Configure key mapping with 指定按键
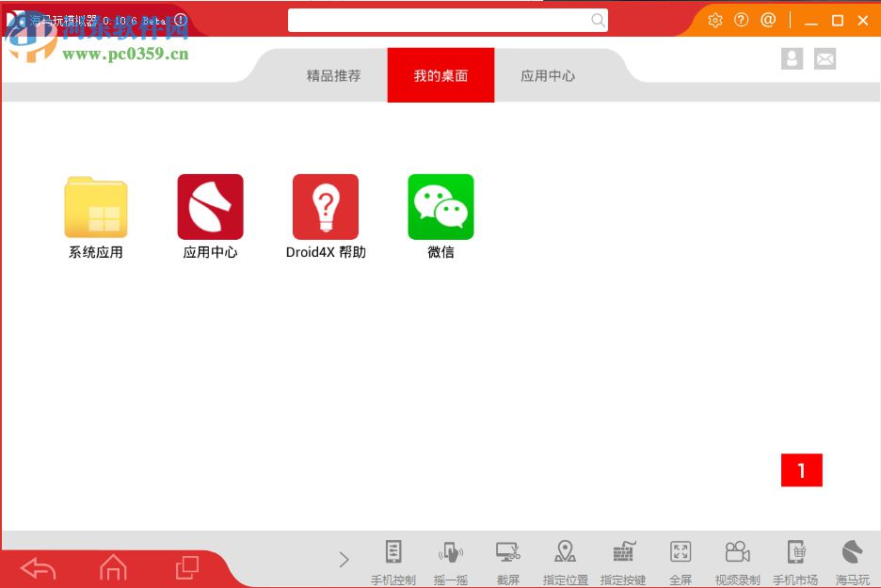The image size is (881, 588). tap(623, 559)
